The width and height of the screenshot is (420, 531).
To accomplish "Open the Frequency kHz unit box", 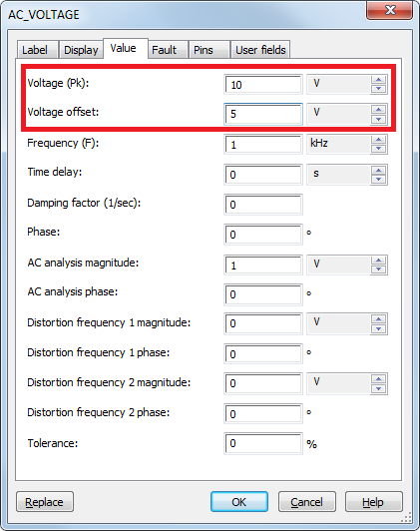I will pos(338,144).
